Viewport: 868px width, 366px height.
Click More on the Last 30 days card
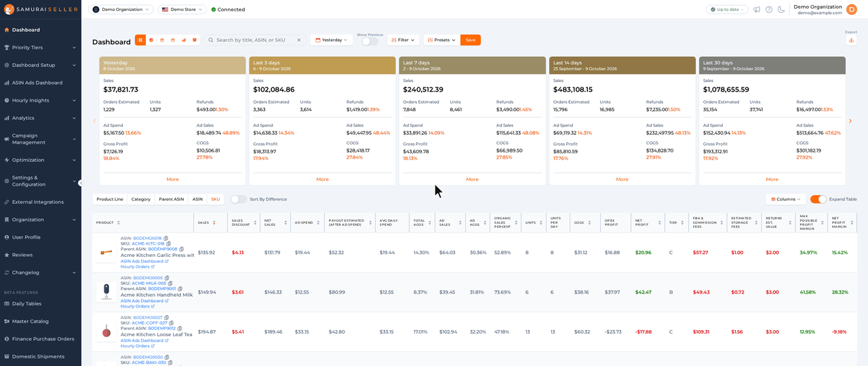(772, 180)
